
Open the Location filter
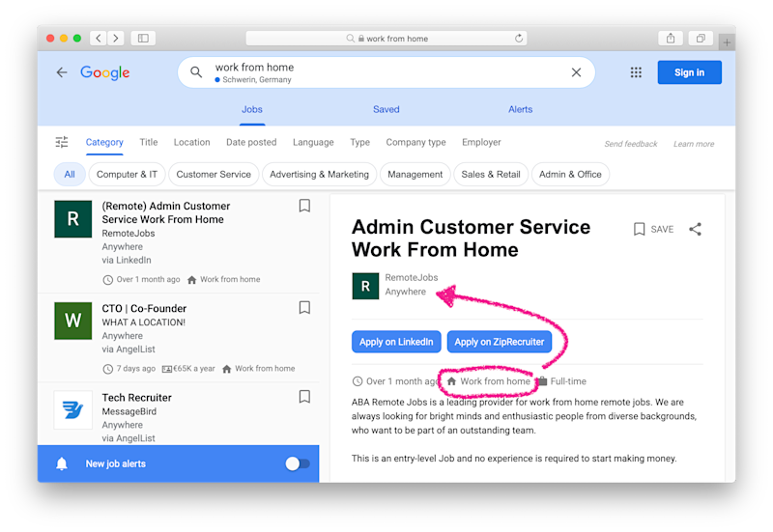pyautogui.click(x=191, y=142)
